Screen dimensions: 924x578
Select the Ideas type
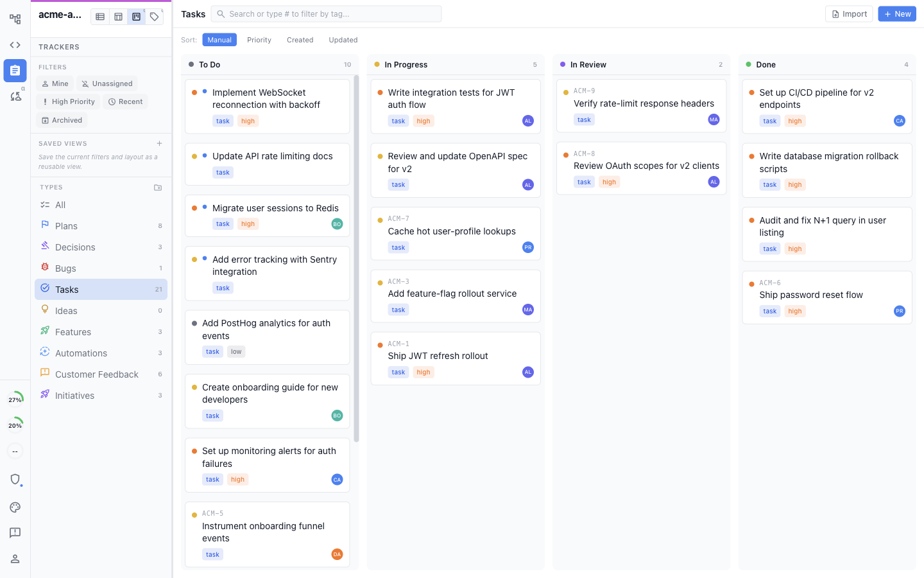click(101, 311)
